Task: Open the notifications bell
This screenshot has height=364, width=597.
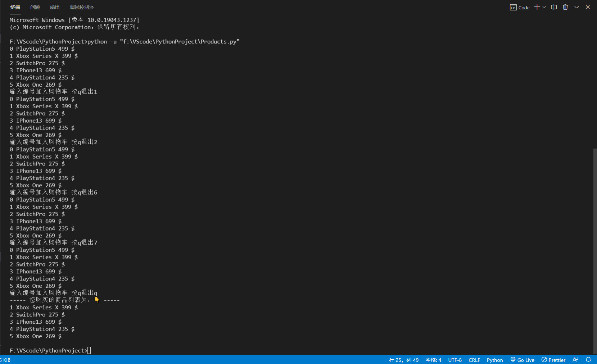Action: pyautogui.click(x=588, y=360)
